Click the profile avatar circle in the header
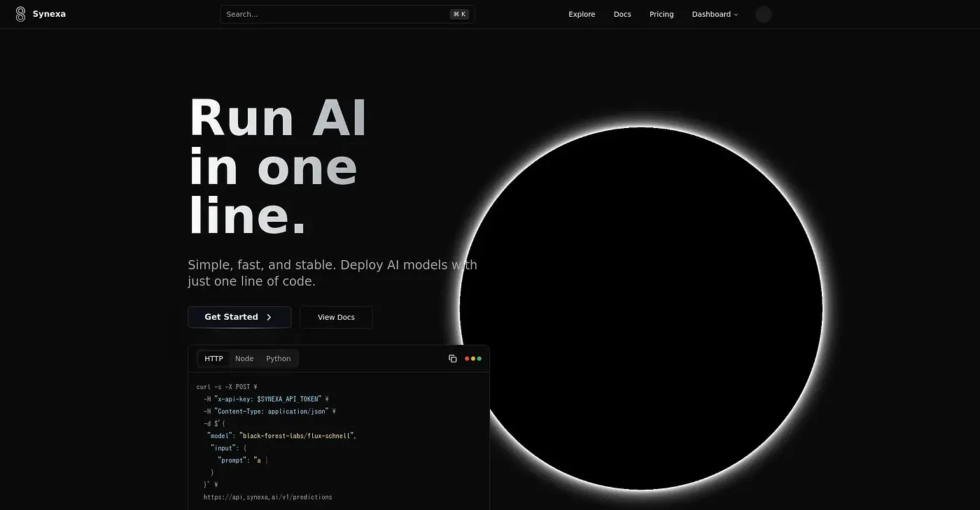The width and height of the screenshot is (980, 510). point(763,14)
